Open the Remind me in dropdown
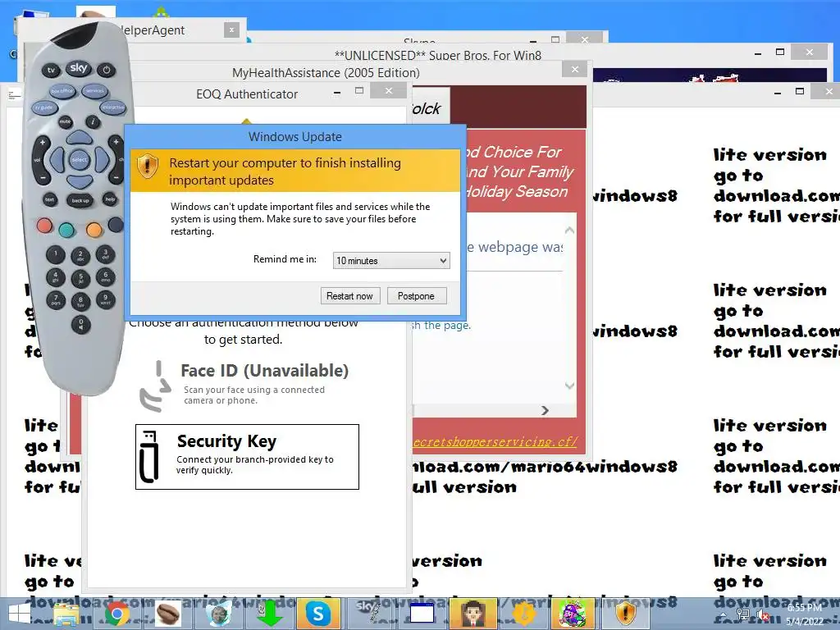The image size is (840, 630). (391, 260)
